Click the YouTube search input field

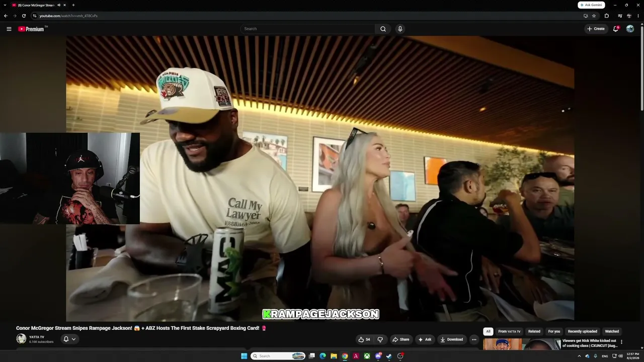[308, 29]
